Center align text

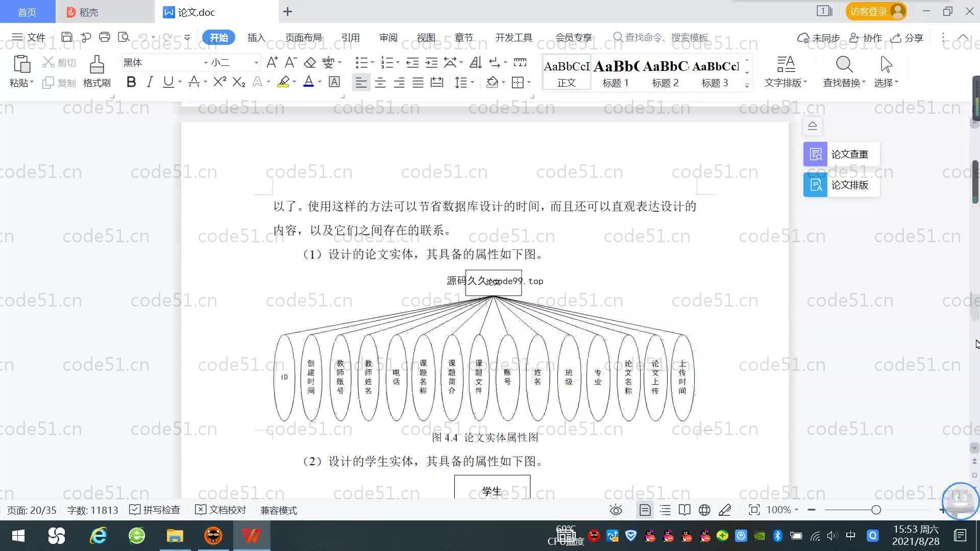(x=380, y=82)
